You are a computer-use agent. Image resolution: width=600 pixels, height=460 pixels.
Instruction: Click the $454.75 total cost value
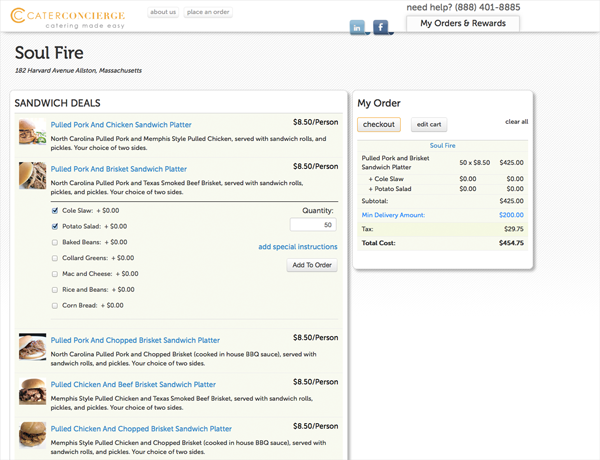coord(511,243)
